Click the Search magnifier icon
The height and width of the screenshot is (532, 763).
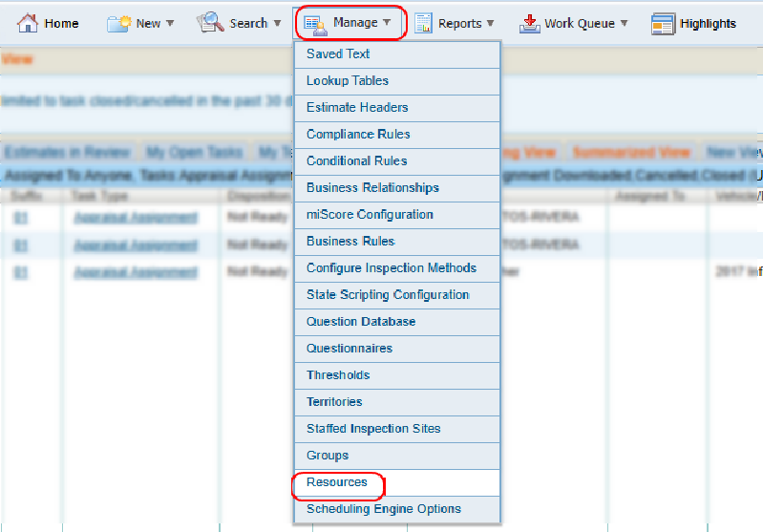coord(209,23)
